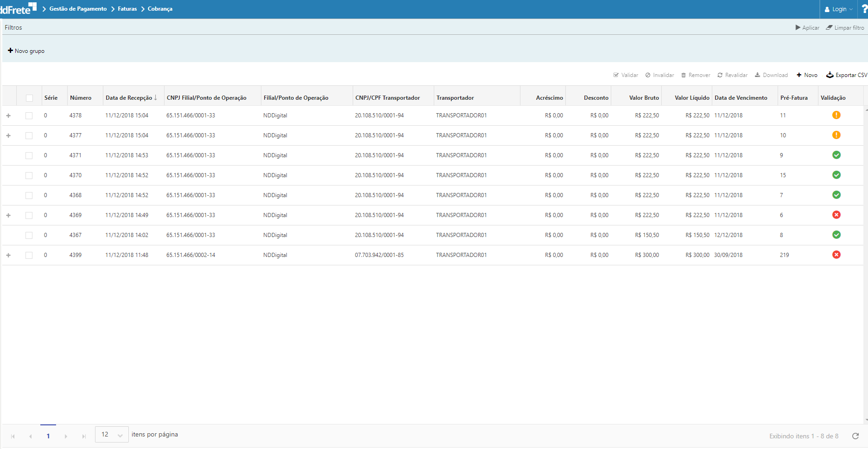Screen dimensions: 868x449
Task: Toggle the select-all checkbox in table header
Action: point(29,98)
